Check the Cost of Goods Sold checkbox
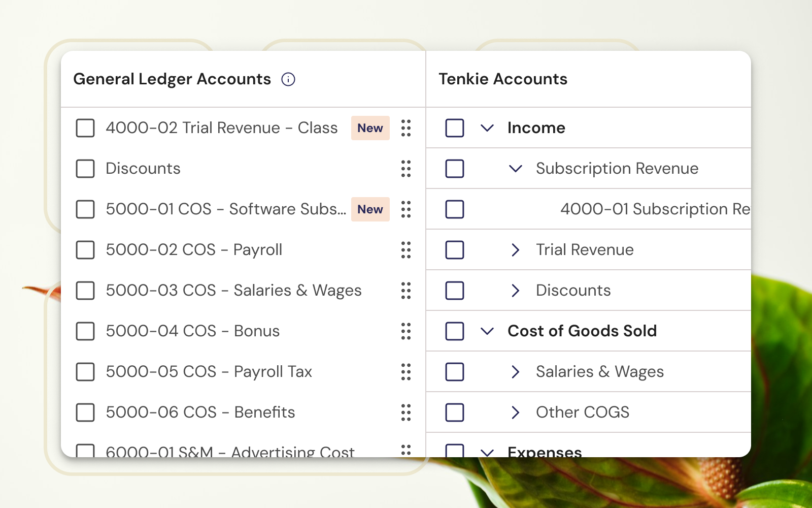812x508 pixels. click(x=454, y=331)
